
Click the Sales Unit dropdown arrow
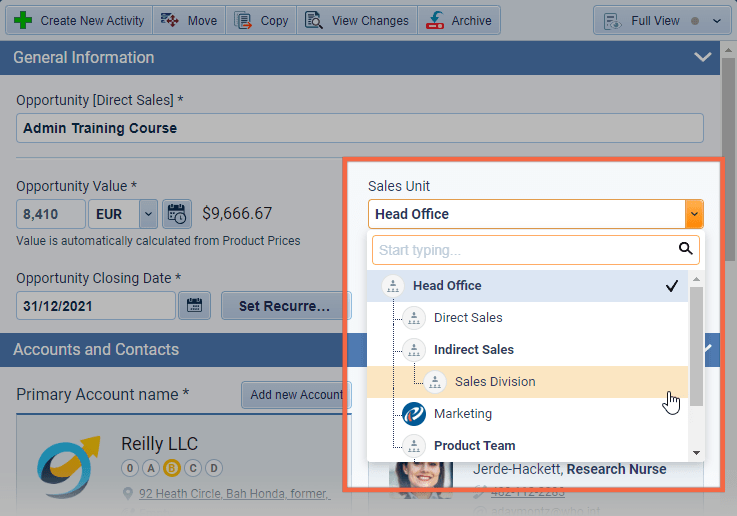(x=694, y=214)
